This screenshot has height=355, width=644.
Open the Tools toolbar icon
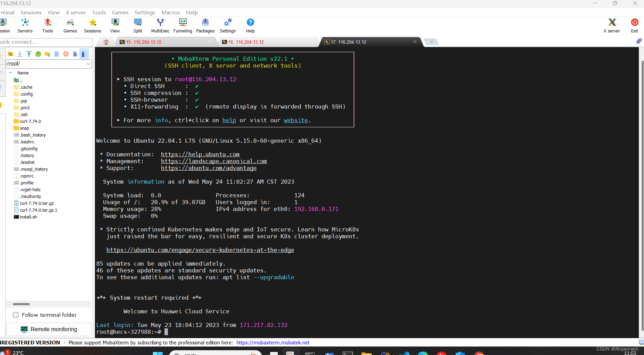tap(47, 26)
